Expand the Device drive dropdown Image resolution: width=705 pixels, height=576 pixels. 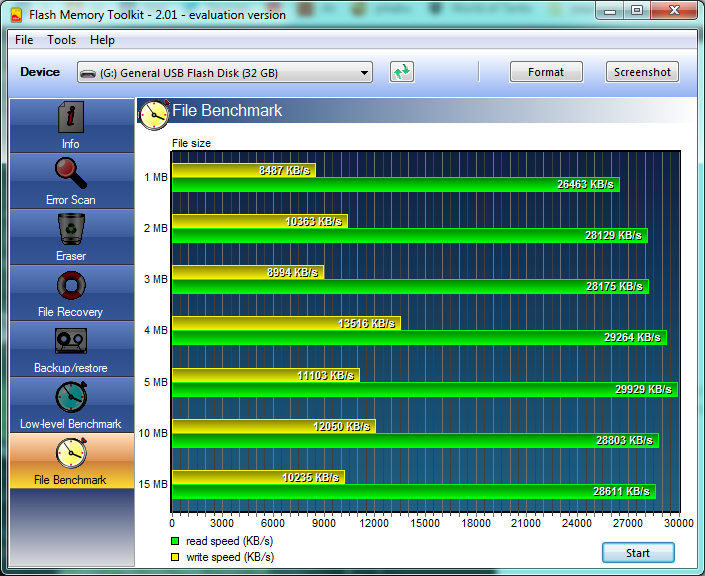click(x=364, y=73)
